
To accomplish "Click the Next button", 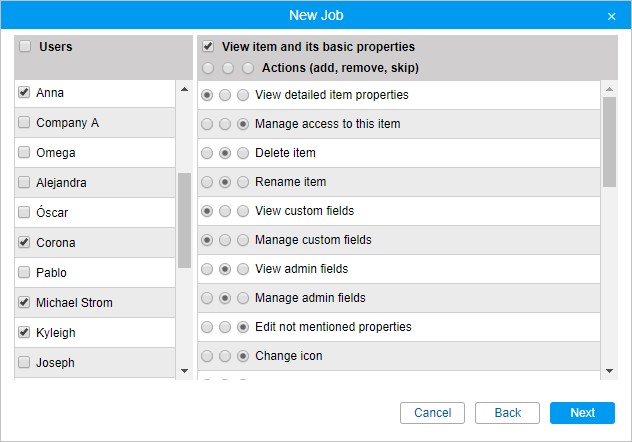I will tap(582, 413).
